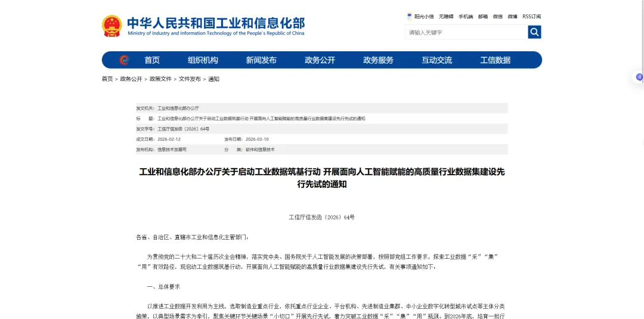This screenshot has height=319, width=644.
Task: Open the 微信 link
Action: click(x=498, y=17)
